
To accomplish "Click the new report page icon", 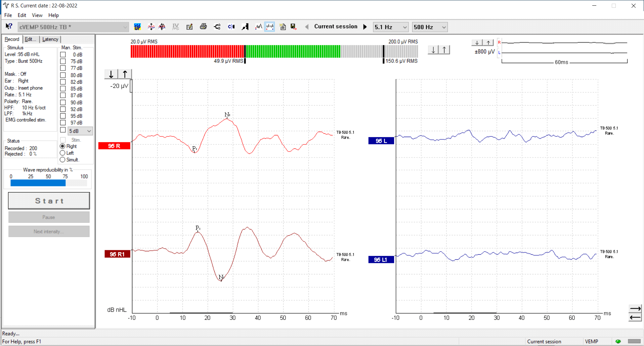I will pyautogui.click(x=282, y=27).
